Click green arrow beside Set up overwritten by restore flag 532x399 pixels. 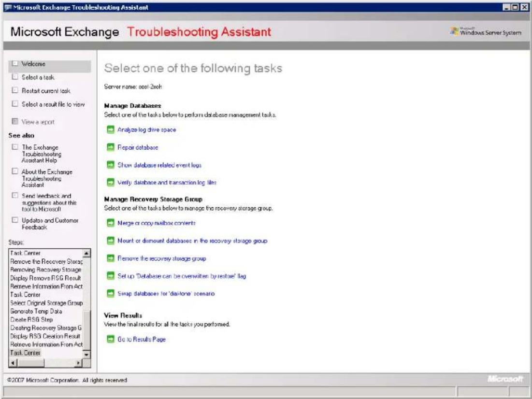(x=111, y=276)
